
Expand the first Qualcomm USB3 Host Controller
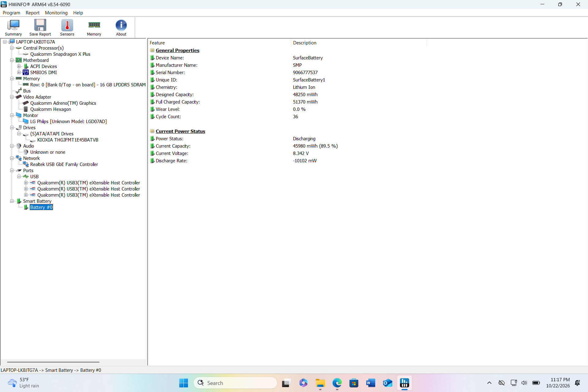(x=26, y=183)
